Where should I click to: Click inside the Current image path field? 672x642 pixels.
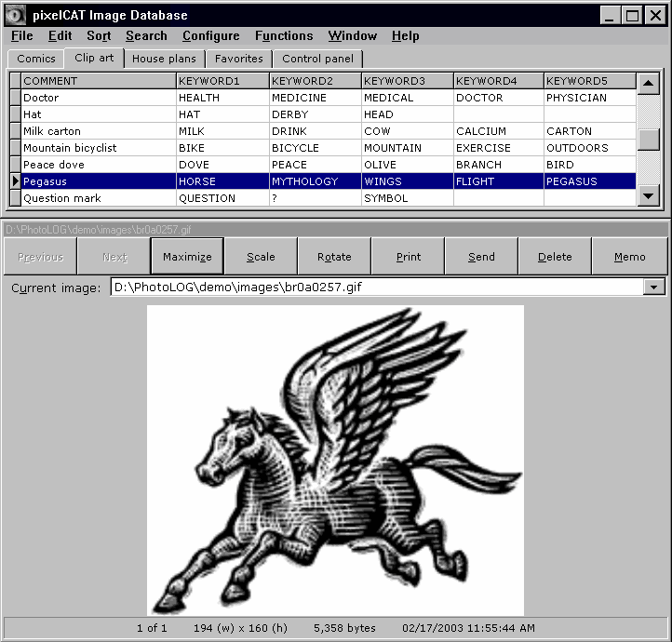click(377, 287)
